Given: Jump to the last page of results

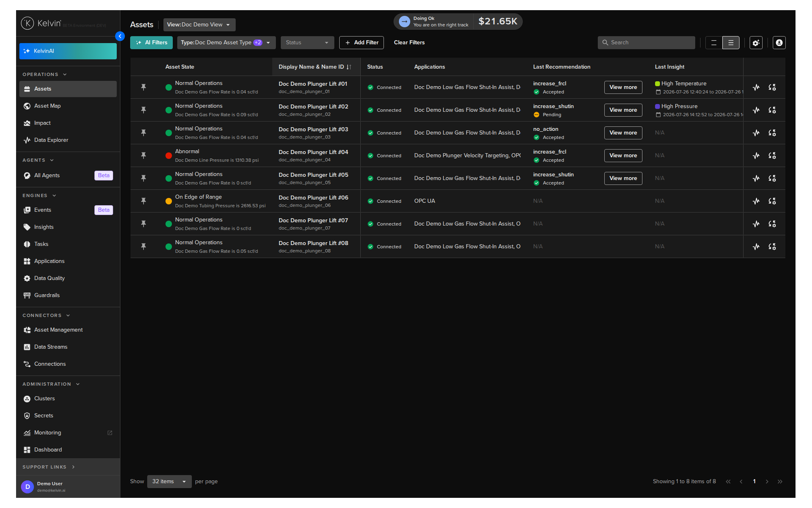Looking at the screenshot, I should [780, 481].
